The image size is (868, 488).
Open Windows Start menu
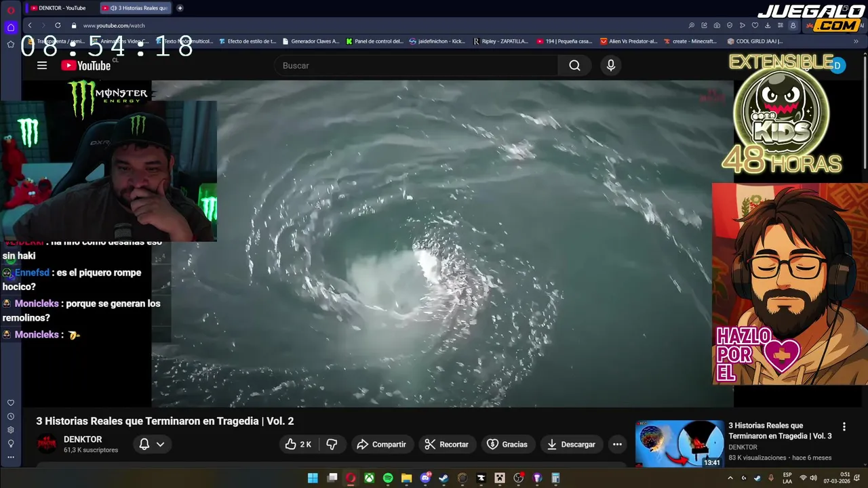[313, 478]
